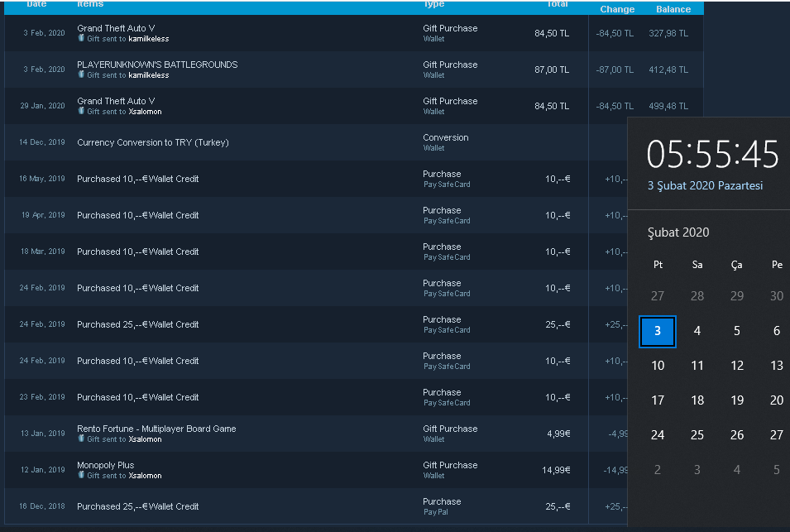Click the Change column header

[617, 9]
